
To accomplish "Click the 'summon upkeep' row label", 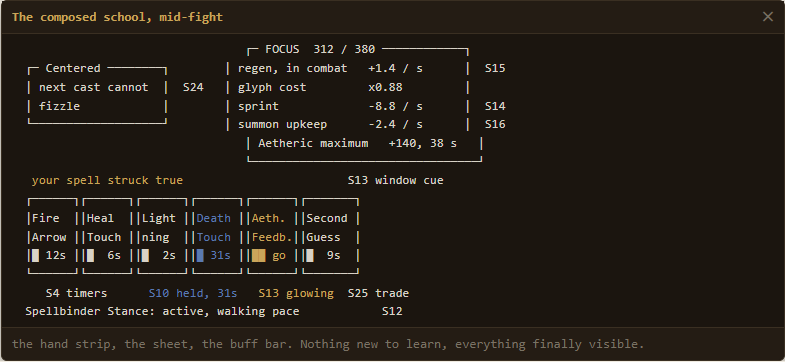I will [282, 124].
